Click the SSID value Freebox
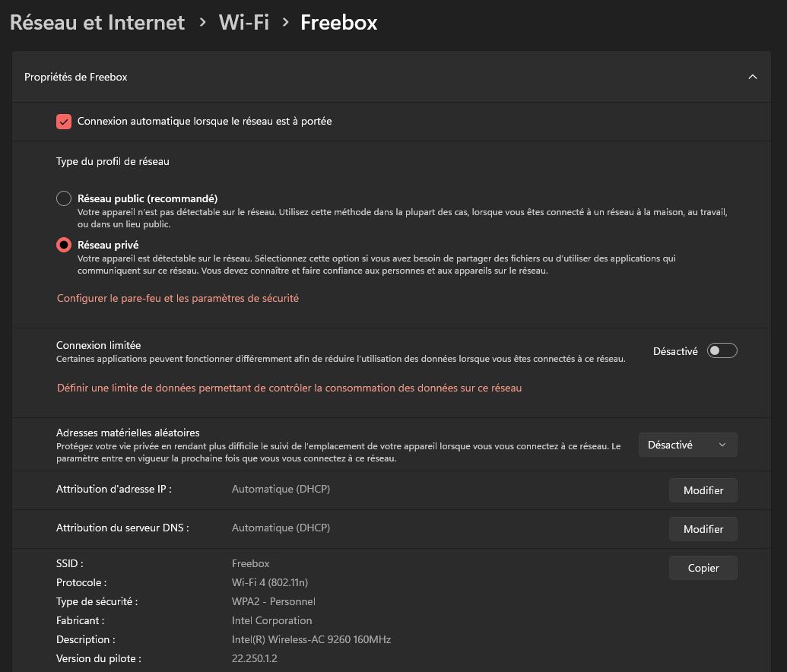The image size is (787, 672). 250,563
